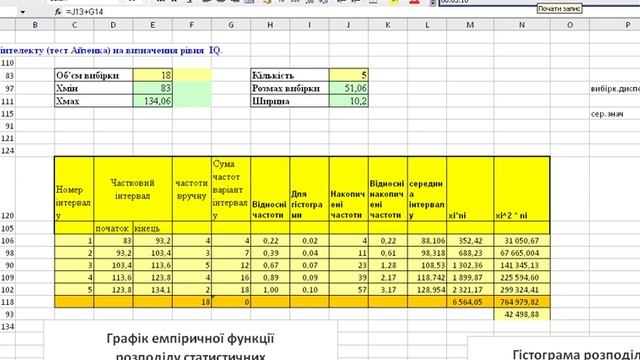The width and height of the screenshot is (640, 360).
Task: Select column N header
Action: 522,25
